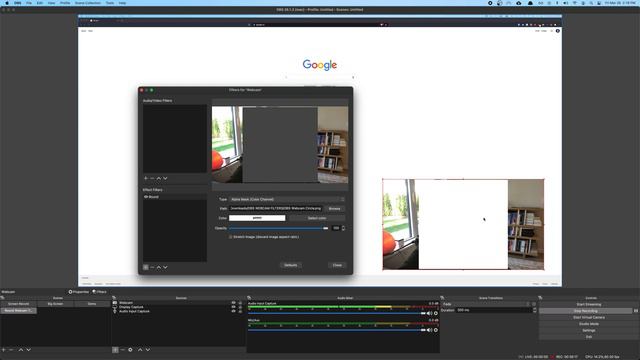Remove audio/video filter with minus icon
Screen dimensions: 640x360
152,178
